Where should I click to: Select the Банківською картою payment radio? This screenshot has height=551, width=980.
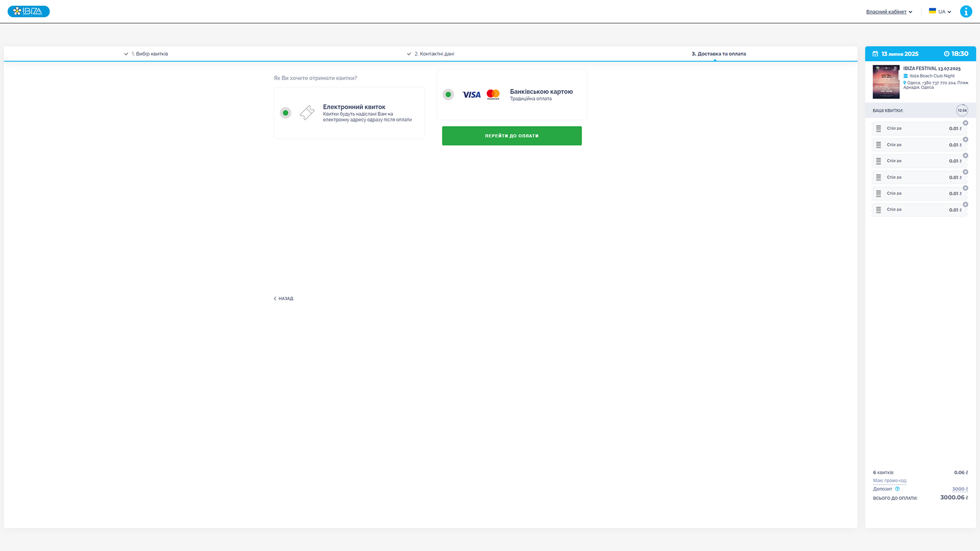[x=448, y=94]
